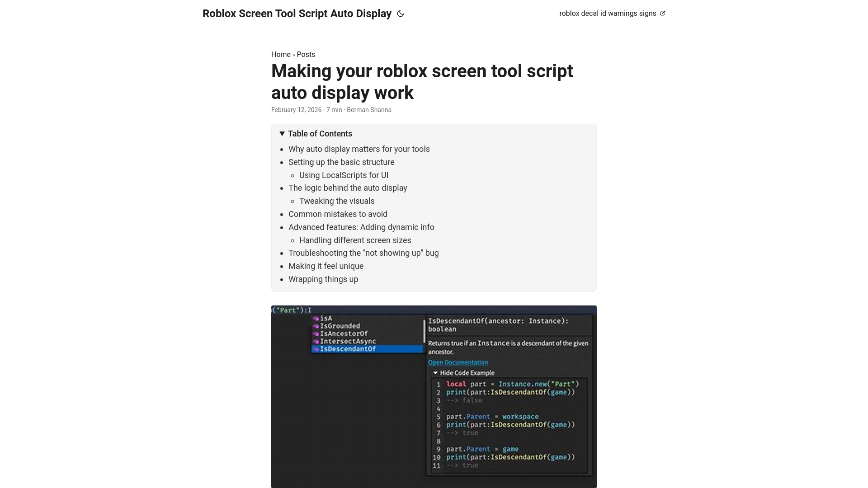Jump to The logic behind the auto display
Screen dimensions: 868x488
348,188
